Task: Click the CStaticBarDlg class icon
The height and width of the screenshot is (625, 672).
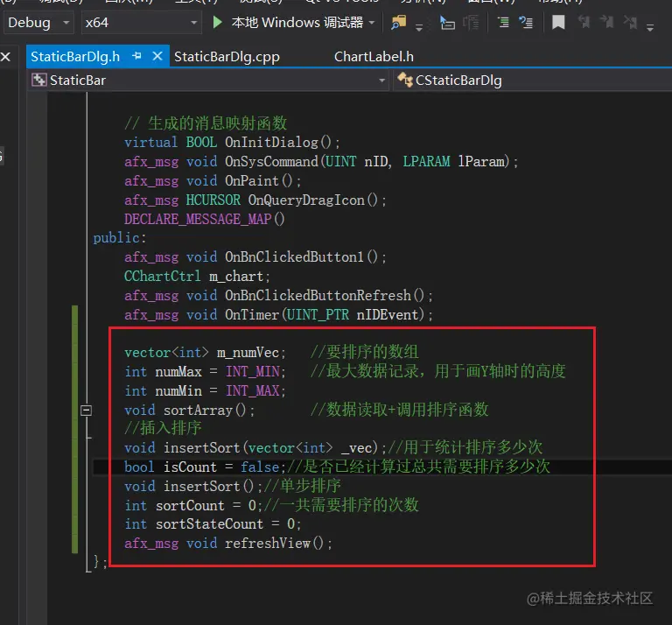Action: pyautogui.click(x=405, y=80)
